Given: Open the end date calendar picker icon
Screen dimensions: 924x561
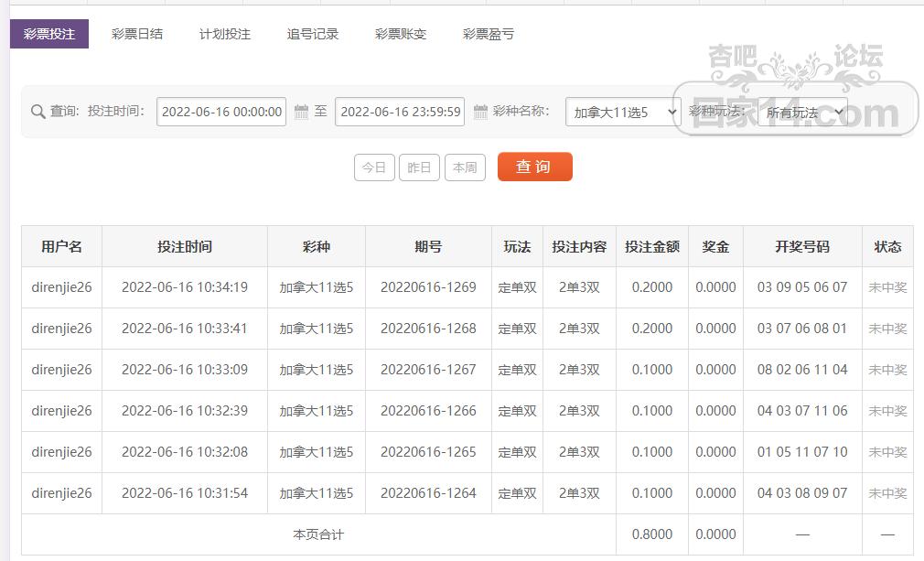Looking at the screenshot, I should click(x=479, y=111).
